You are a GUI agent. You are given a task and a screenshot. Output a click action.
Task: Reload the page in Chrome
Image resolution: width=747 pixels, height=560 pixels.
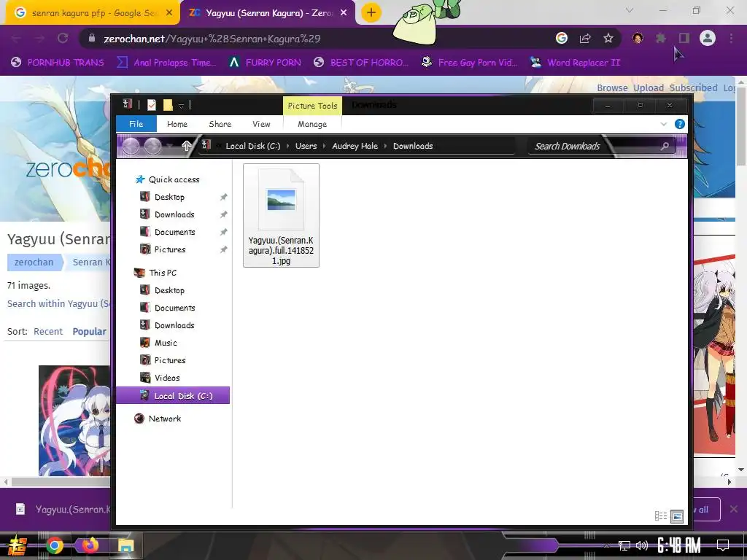63,39
